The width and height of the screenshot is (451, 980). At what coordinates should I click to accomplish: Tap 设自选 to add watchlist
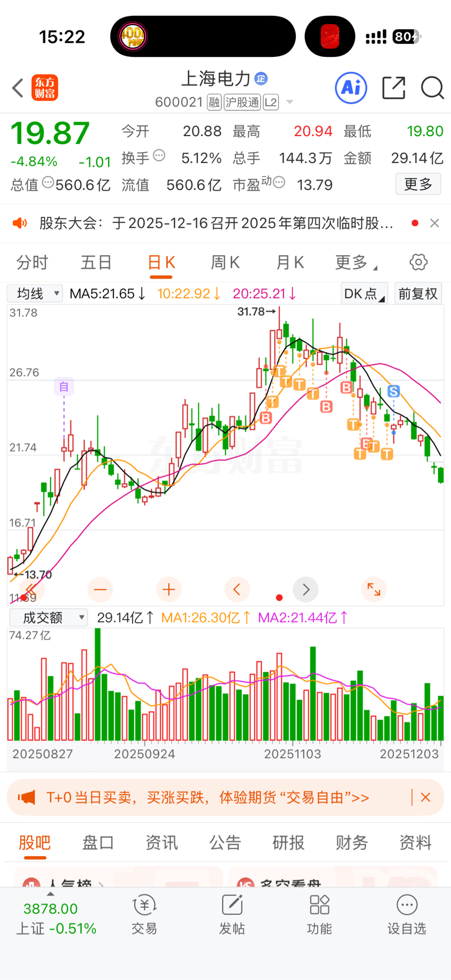pyautogui.click(x=406, y=915)
